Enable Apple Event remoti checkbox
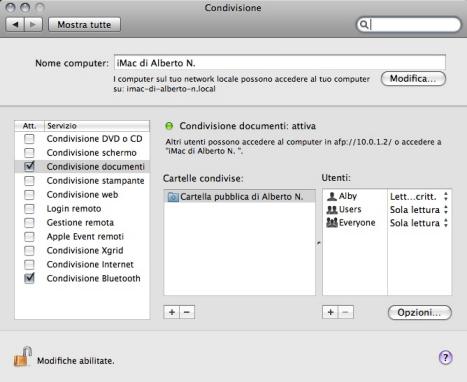 coord(29,237)
